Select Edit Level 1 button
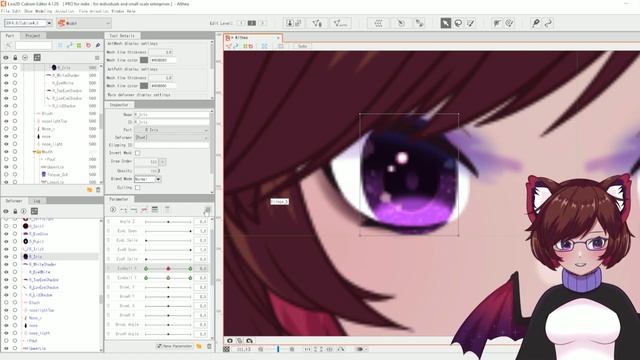The height and width of the screenshot is (360, 640). tap(242, 23)
